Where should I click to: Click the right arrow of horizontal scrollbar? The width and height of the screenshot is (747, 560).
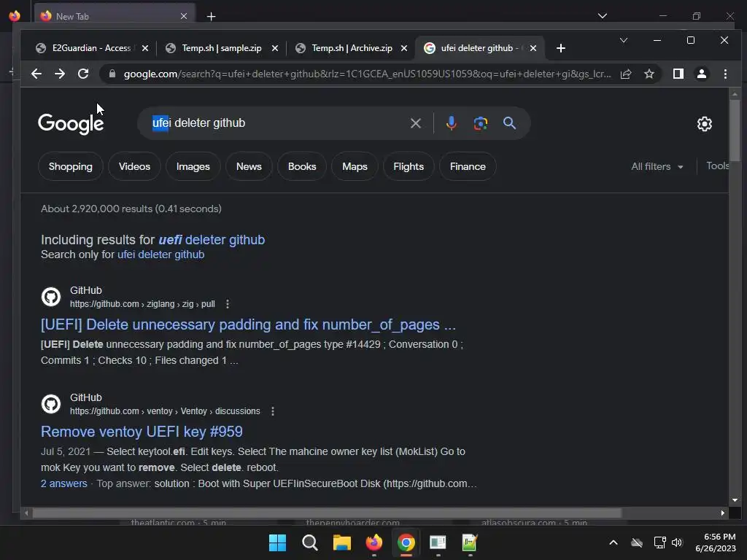point(723,513)
